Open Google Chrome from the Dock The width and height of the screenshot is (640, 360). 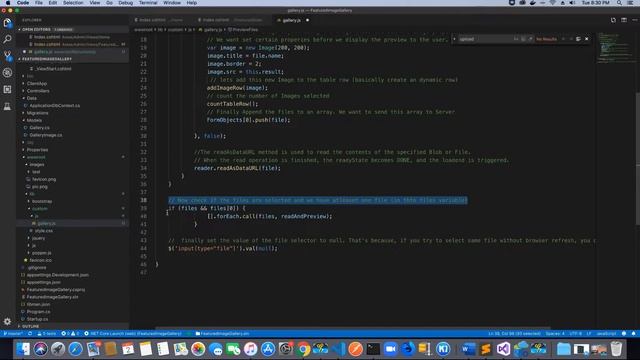[303, 349]
